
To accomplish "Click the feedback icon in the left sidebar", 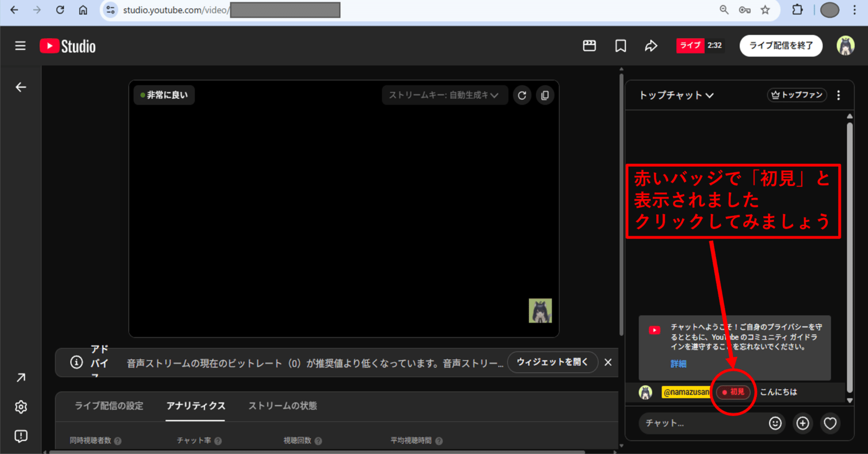I will pyautogui.click(x=21, y=436).
